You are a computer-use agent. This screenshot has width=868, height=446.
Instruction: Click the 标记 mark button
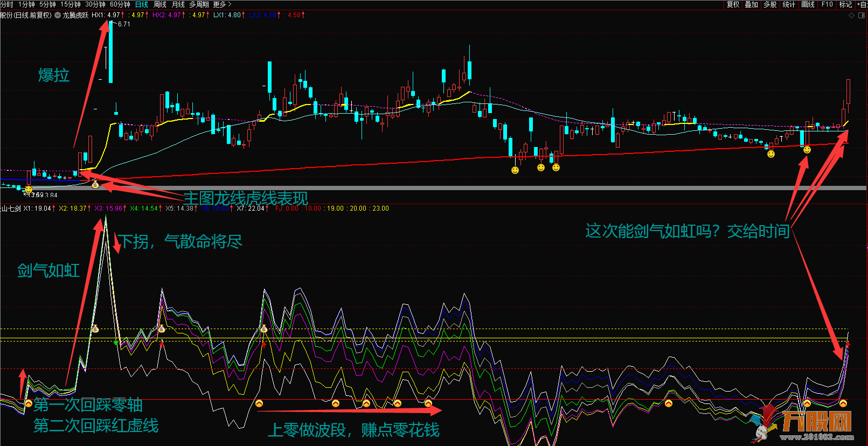pyautogui.click(x=845, y=4)
